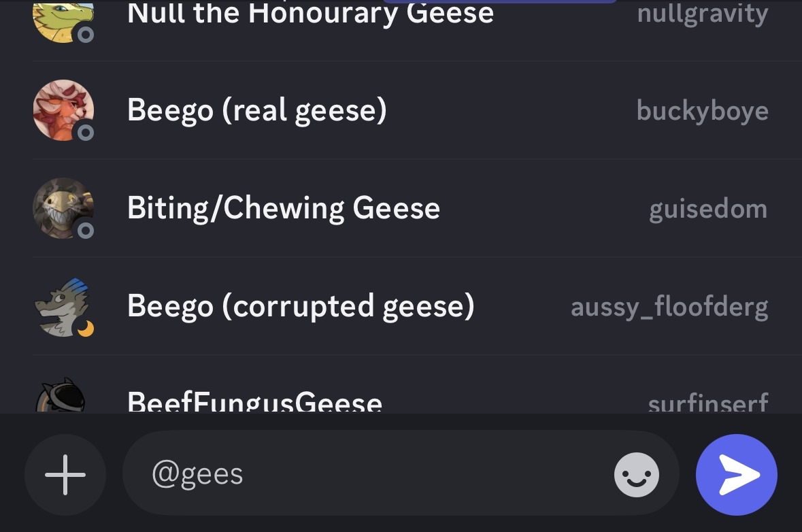Click the grey dragon avatar of aussy_floofderg
The width and height of the screenshot is (802, 532).
[x=63, y=306]
